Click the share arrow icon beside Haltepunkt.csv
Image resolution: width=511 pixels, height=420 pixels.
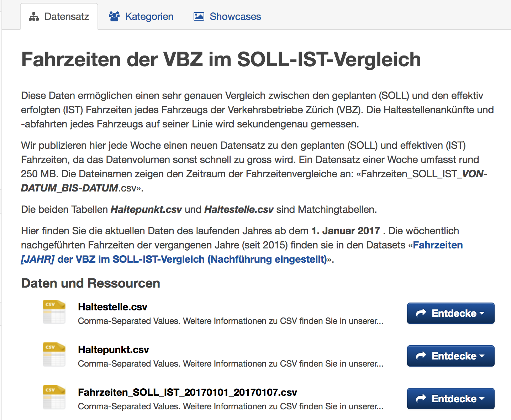click(x=421, y=356)
